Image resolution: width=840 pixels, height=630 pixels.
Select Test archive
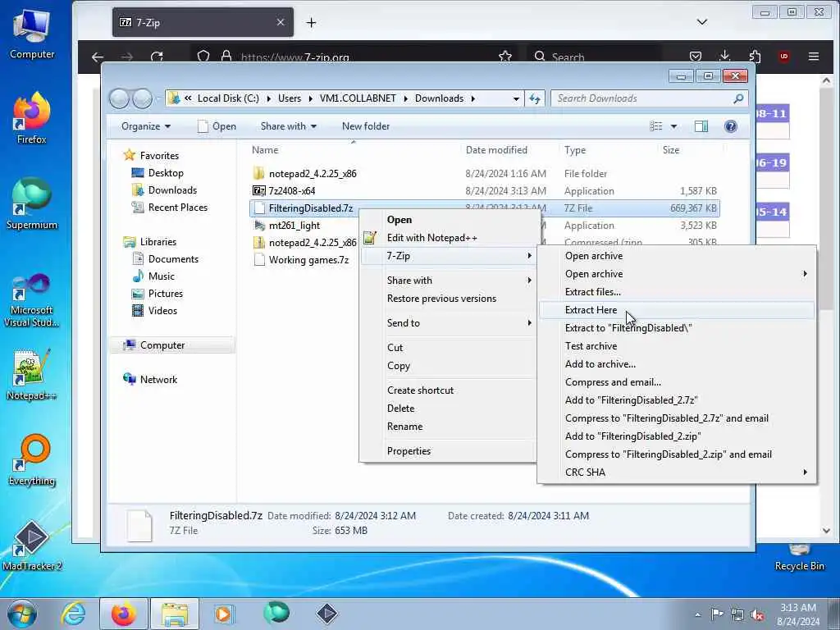click(677, 346)
